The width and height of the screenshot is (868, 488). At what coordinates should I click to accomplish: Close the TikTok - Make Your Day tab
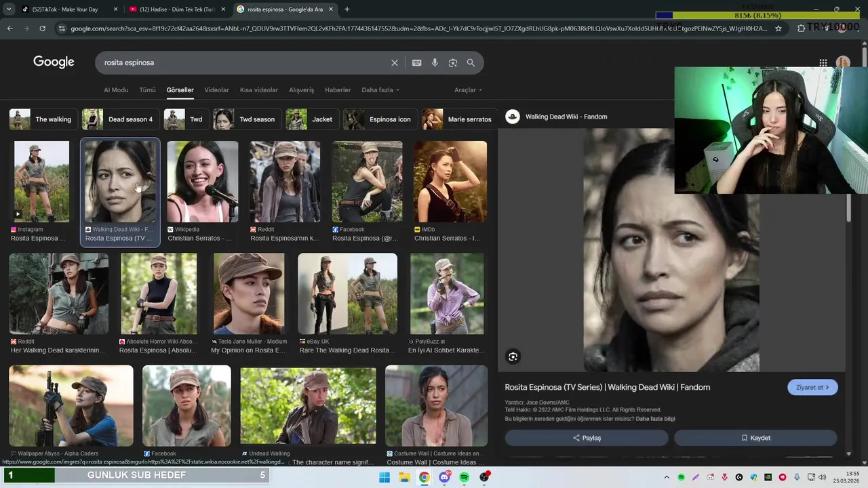[x=115, y=9]
